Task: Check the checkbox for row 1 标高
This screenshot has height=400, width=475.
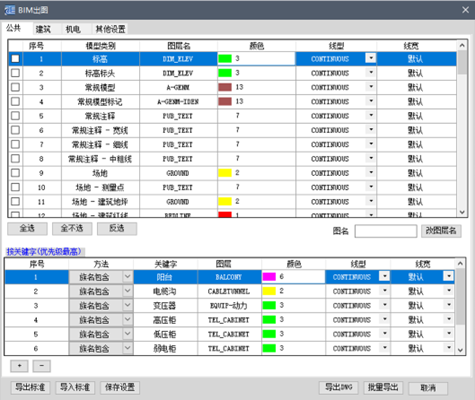Action: click(x=15, y=59)
